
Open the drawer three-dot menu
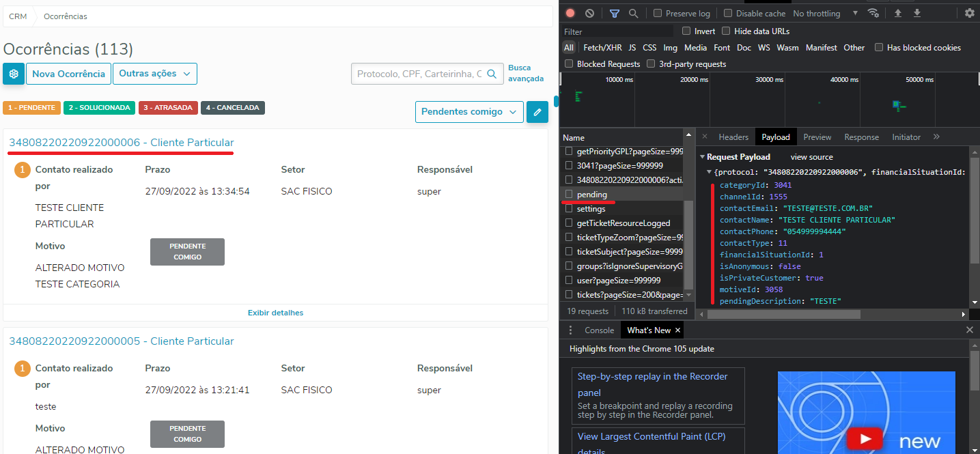point(571,330)
